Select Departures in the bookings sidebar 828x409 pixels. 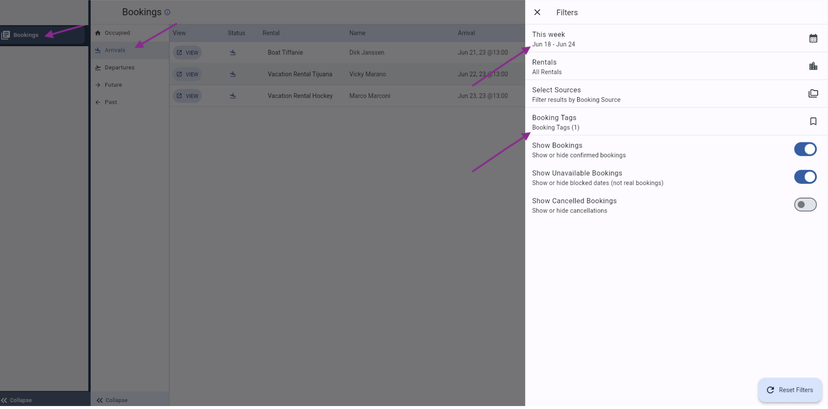[119, 68]
